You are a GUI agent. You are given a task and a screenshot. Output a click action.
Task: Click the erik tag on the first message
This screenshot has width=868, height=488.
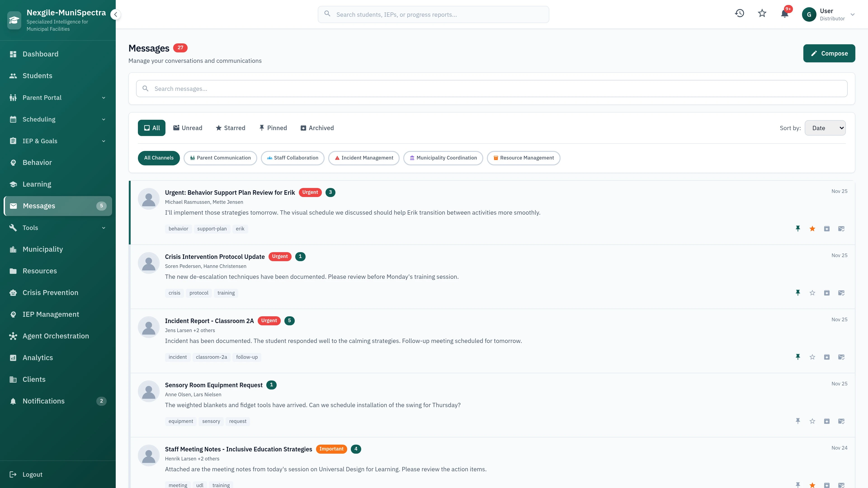coord(240,229)
